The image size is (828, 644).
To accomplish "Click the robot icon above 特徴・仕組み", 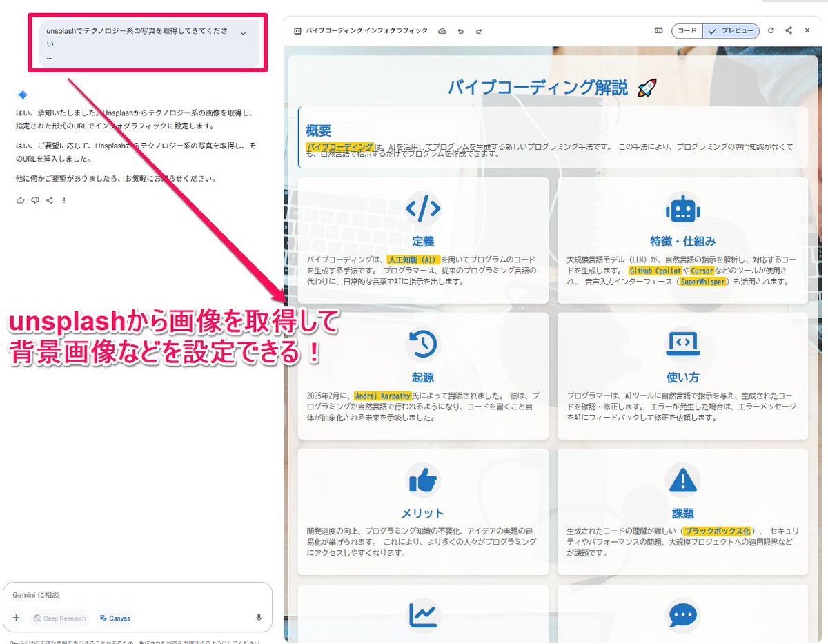I will pyautogui.click(x=683, y=208).
